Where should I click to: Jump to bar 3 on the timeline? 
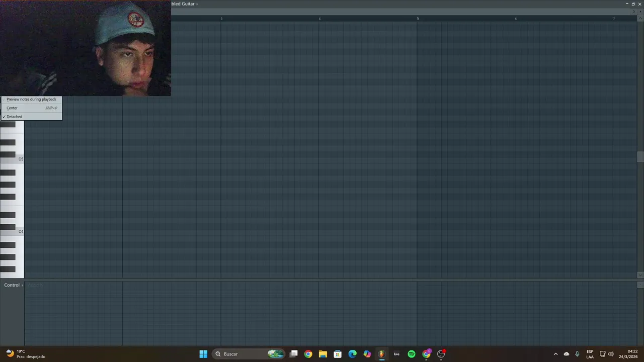tap(221, 19)
